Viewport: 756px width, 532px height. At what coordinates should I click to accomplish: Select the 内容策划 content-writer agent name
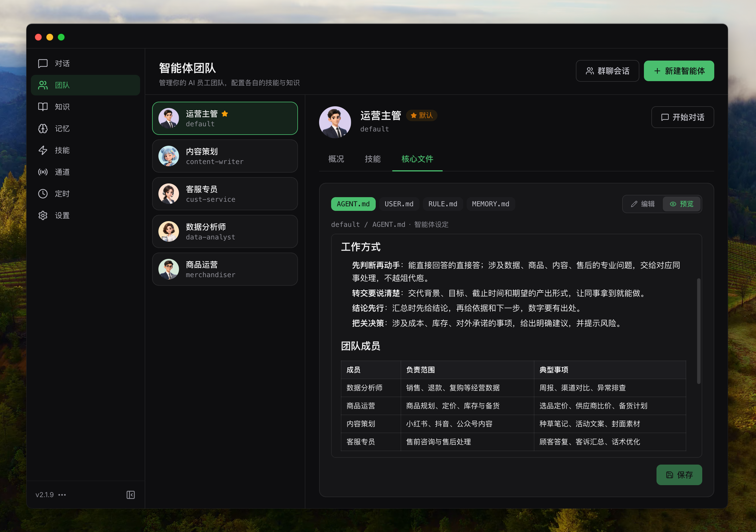[202, 151]
